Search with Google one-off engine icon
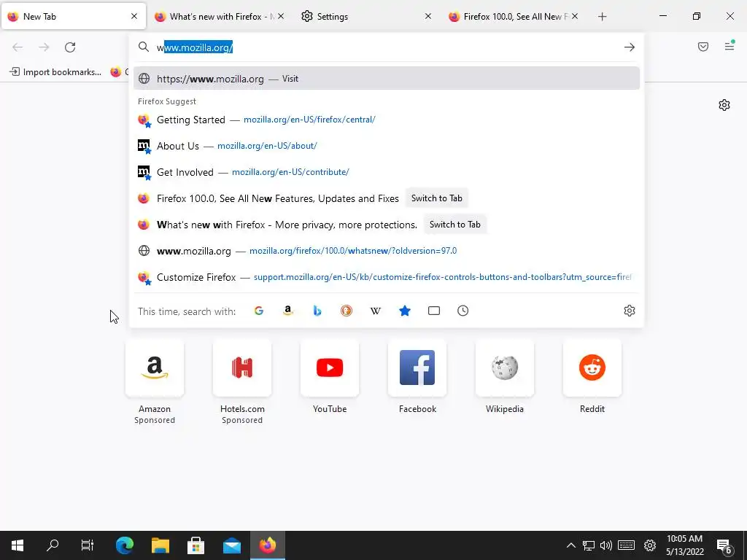Viewport: 747px width, 560px height. 259,311
